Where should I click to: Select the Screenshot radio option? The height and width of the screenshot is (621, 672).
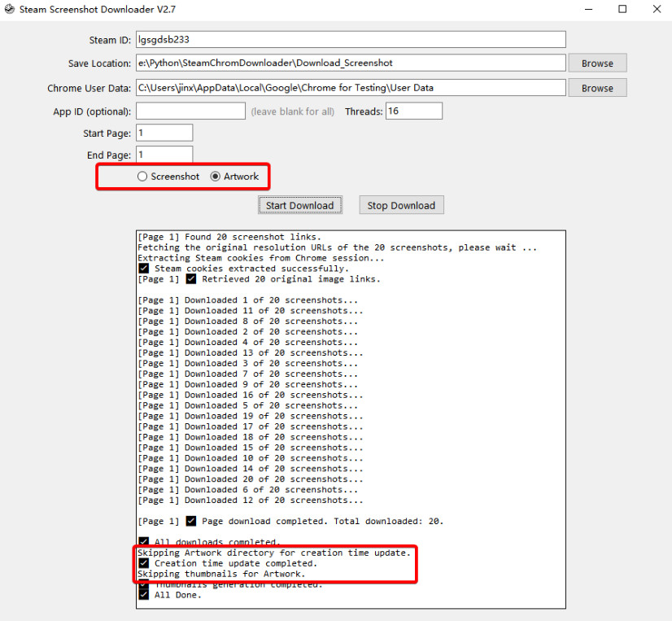(x=168, y=177)
